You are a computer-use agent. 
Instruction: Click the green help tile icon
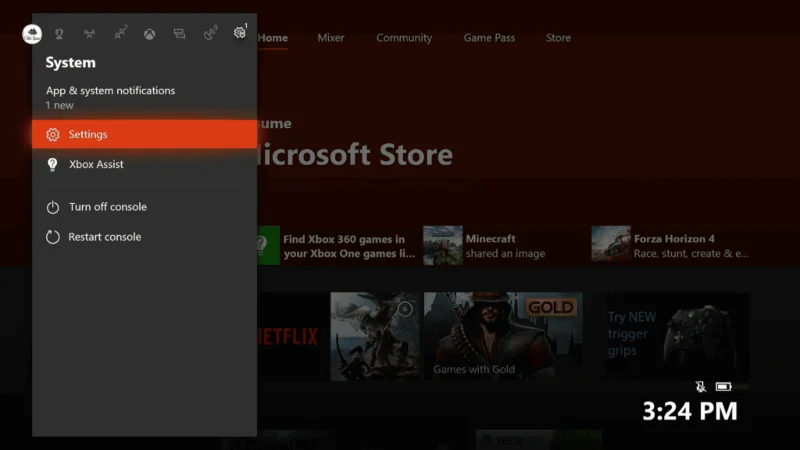coord(268,245)
